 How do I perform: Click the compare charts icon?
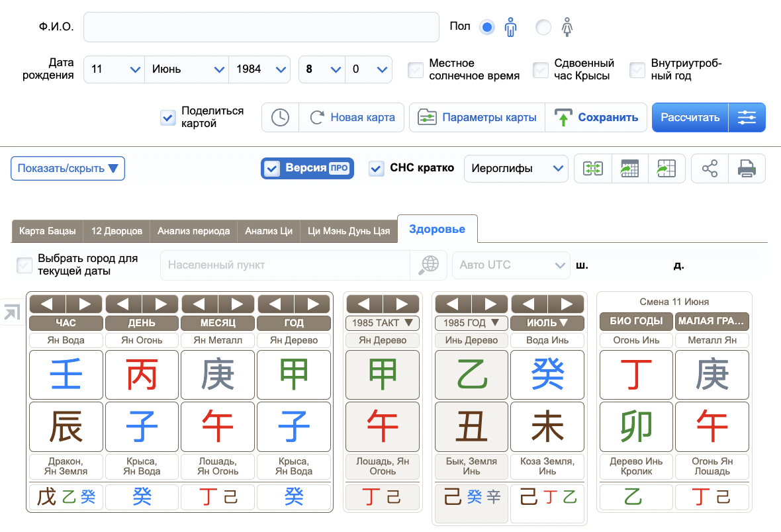[x=592, y=169]
